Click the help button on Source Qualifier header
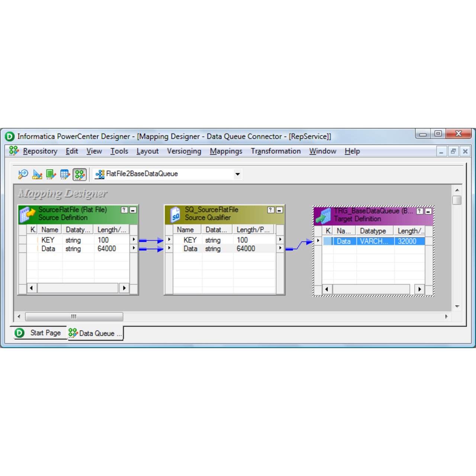 coord(270,210)
